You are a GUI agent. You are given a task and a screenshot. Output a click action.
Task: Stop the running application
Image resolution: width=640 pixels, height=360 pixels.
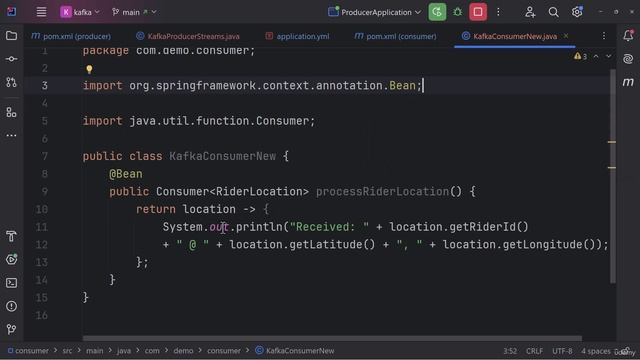478,12
